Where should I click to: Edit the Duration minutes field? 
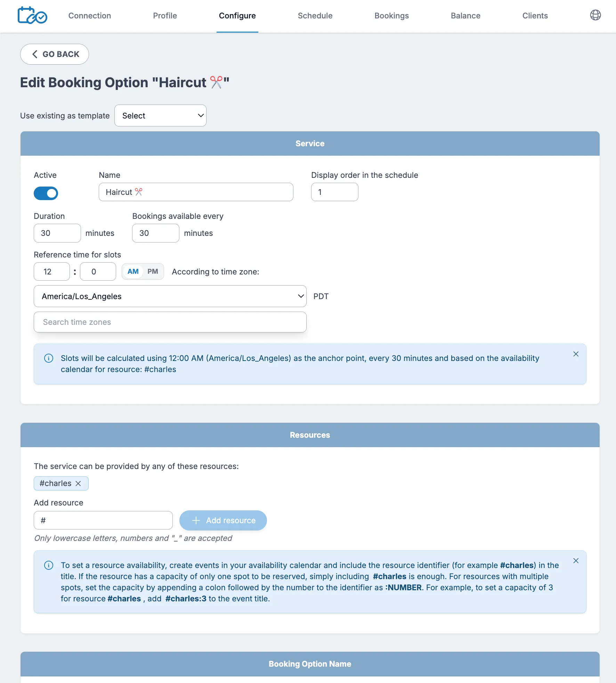57,233
